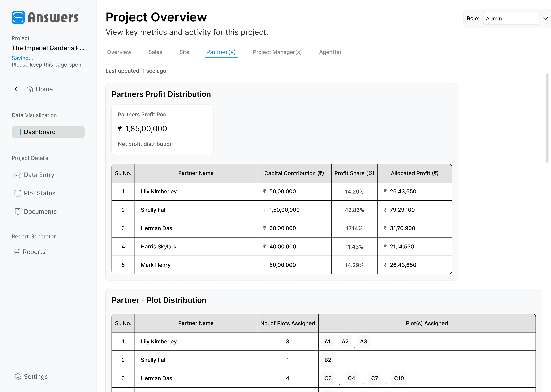Screen dimensions: 551x392
Task: Open the Data Entry page
Action: 34,175
